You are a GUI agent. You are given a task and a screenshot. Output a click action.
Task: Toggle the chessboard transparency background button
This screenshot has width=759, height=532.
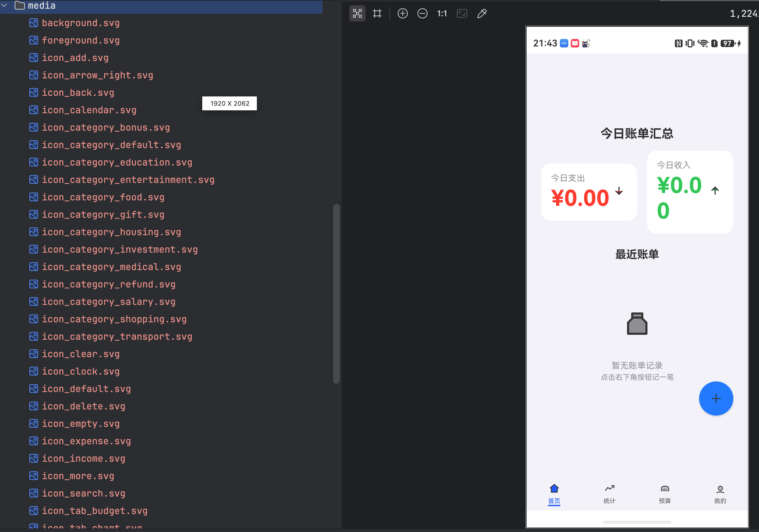pyautogui.click(x=357, y=14)
